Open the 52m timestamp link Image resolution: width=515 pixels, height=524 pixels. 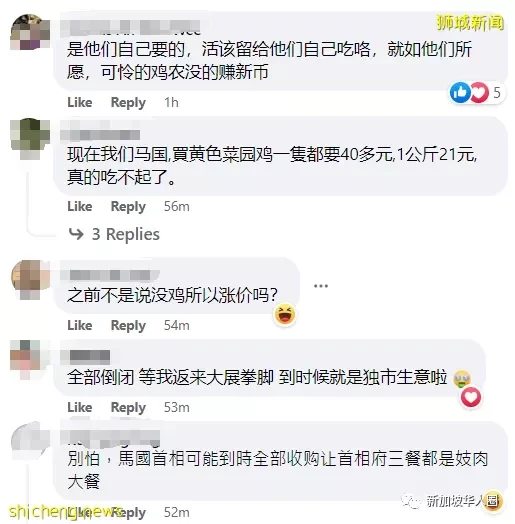[176, 512]
